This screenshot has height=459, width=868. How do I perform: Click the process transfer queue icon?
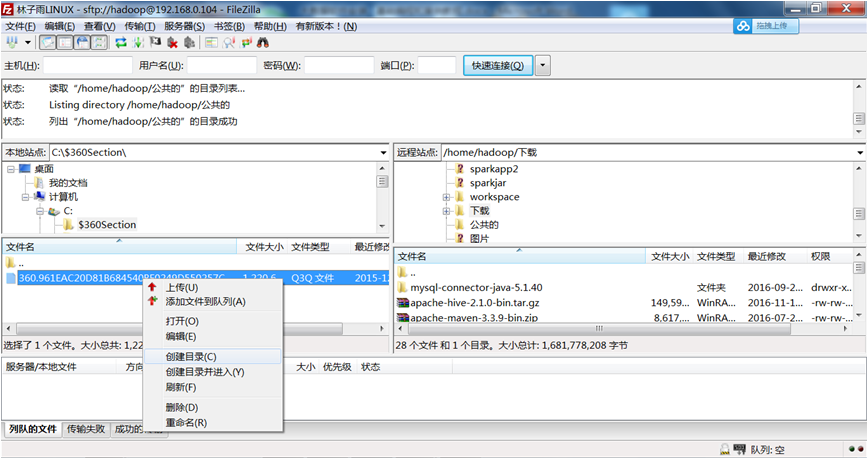tap(138, 43)
